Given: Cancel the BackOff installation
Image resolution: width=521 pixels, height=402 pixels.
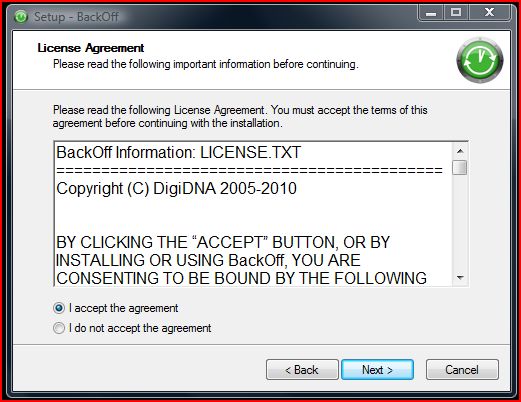Looking at the screenshot, I should [462, 370].
